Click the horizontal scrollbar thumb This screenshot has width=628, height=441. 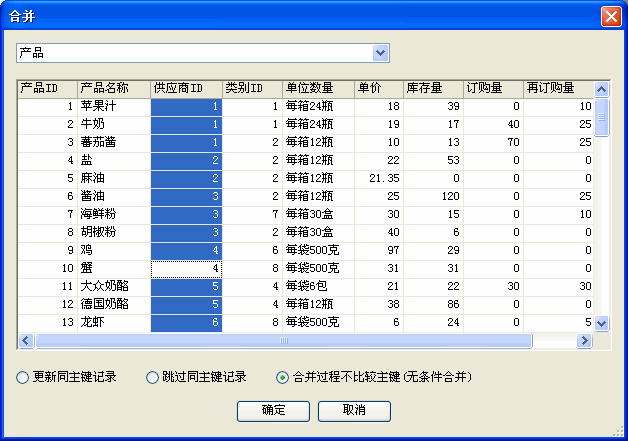click(283, 341)
